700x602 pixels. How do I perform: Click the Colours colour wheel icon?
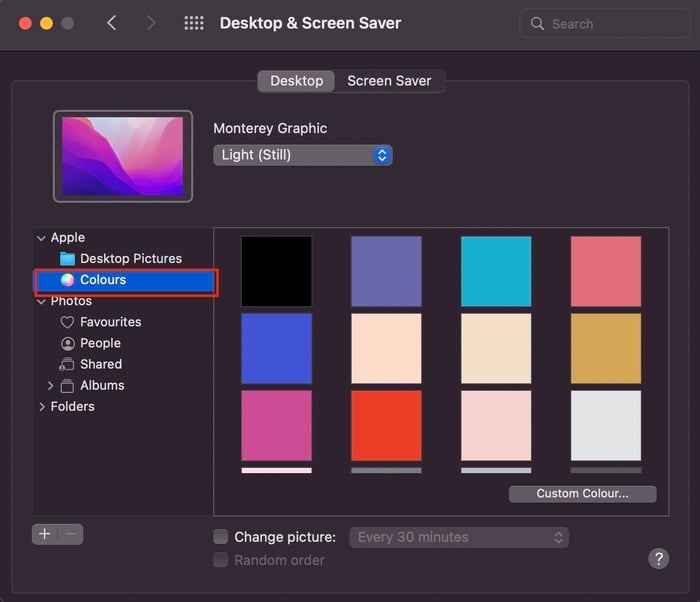[x=67, y=280]
